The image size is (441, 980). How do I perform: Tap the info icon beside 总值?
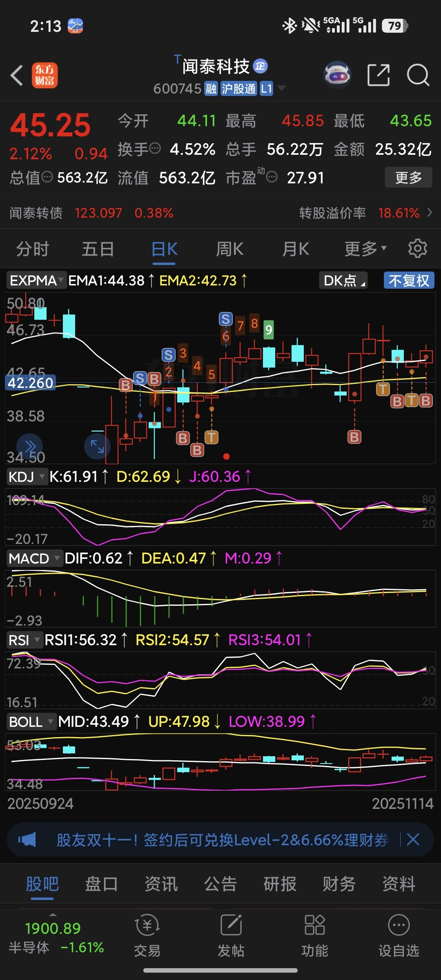(47, 176)
